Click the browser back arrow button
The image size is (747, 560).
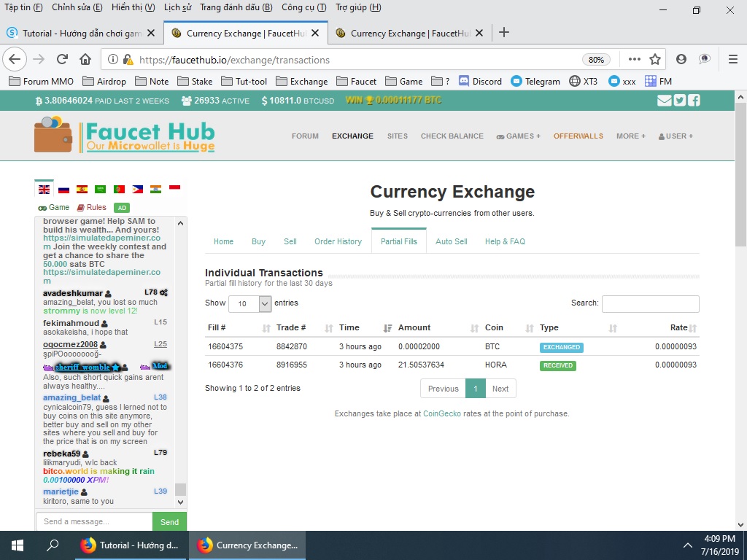[15, 60]
